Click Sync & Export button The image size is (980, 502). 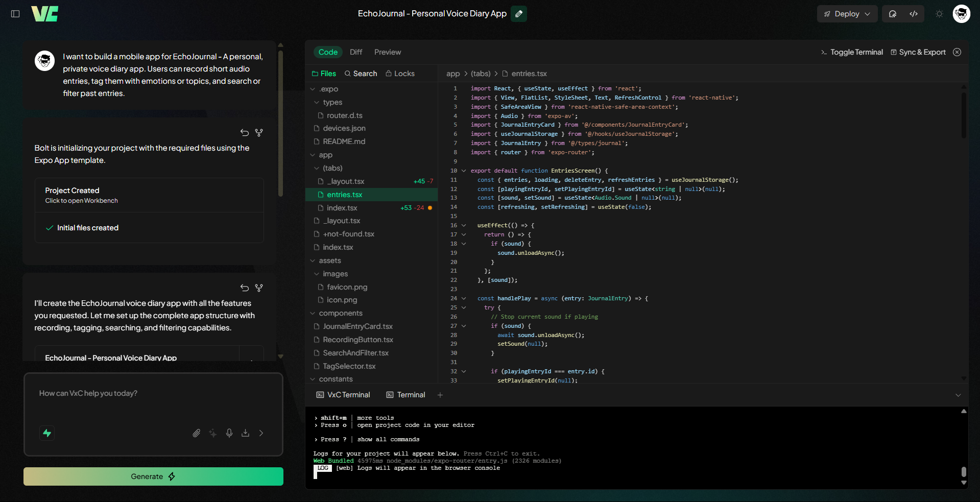(x=918, y=52)
